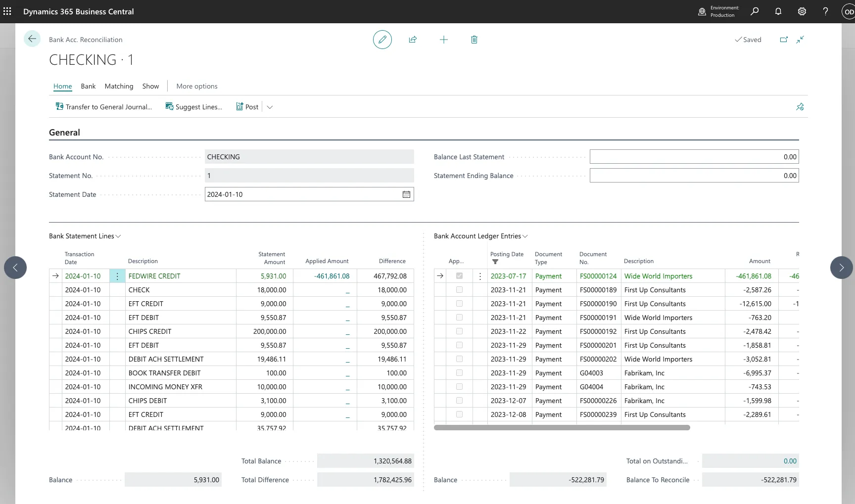Select the CHIPS CREDIT statement line

(232, 331)
